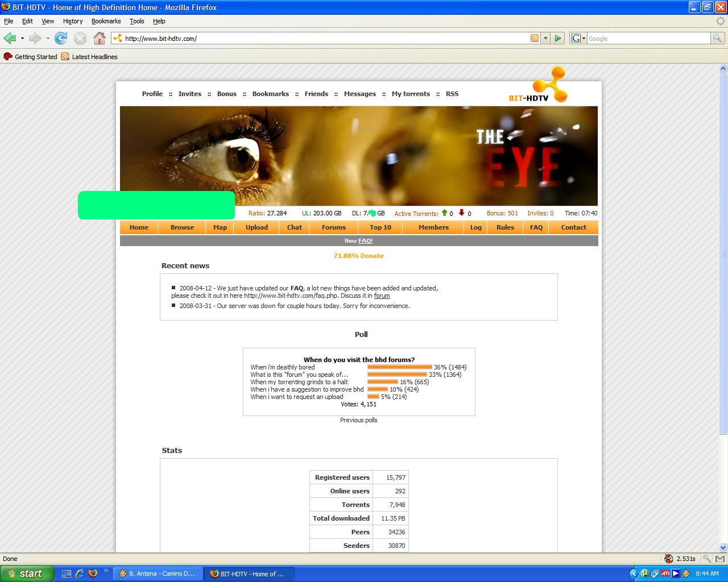The width and height of the screenshot is (728, 582).
Task: Click the search magnifier icon
Action: (718, 38)
